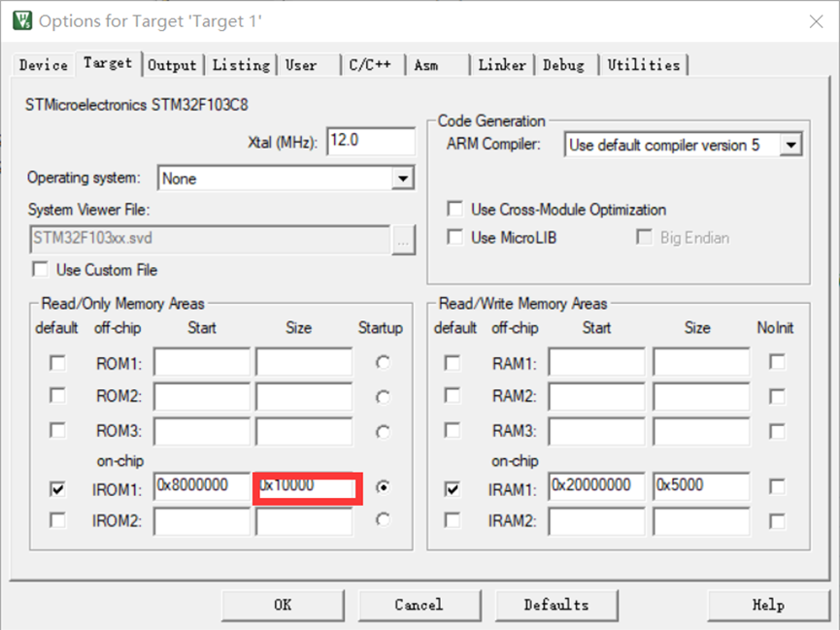The image size is (840, 630).
Task: Click the RAM2 Size field
Action: pos(701,396)
